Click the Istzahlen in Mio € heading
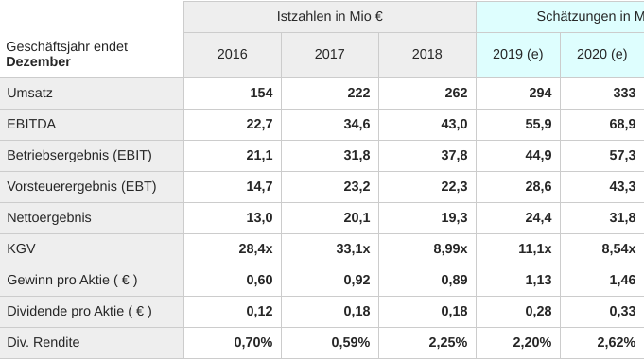644x359 pixels. point(330,16)
